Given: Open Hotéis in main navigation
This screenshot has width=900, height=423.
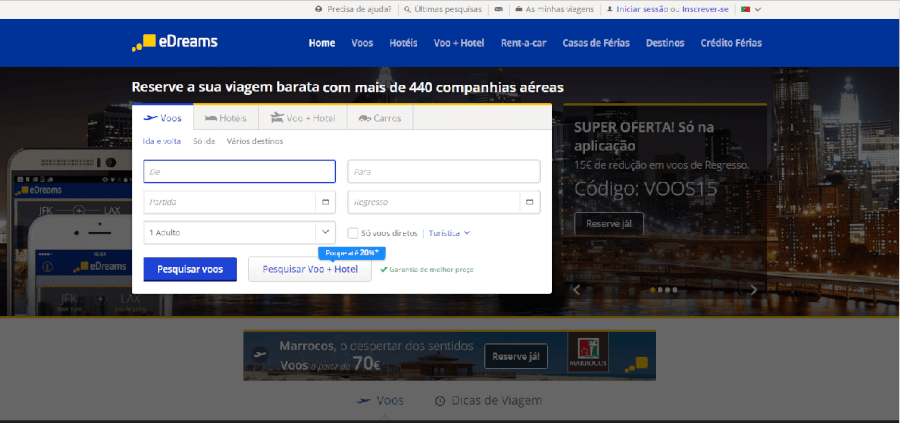Looking at the screenshot, I should (x=404, y=43).
